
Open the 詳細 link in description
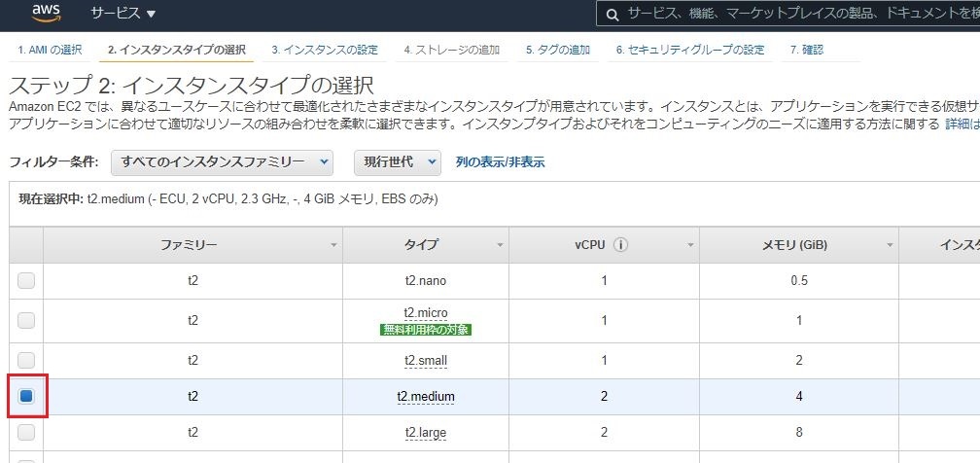click(x=962, y=124)
